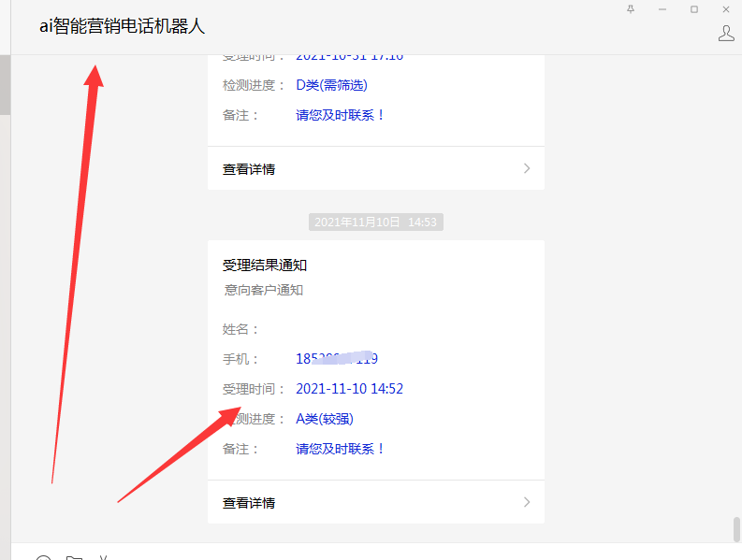This screenshot has height=560, width=742.
Task: Click the A类(较强) status value
Action: pos(324,419)
